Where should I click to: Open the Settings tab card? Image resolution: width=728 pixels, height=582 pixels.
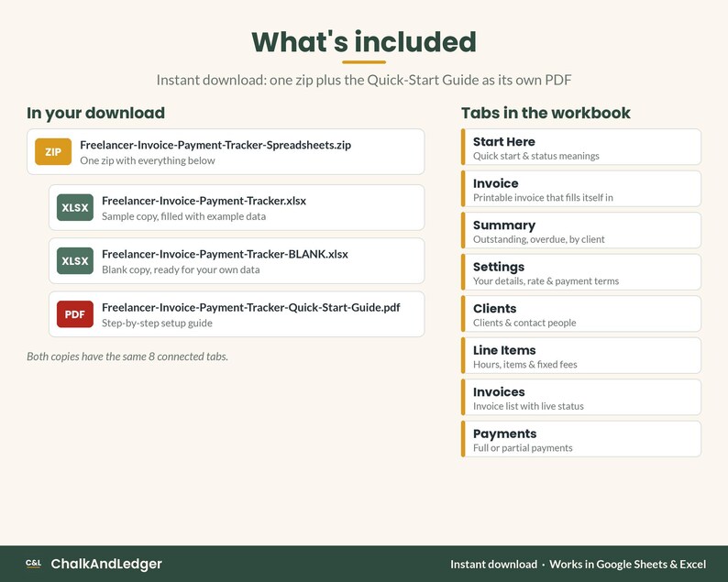[x=580, y=272]
